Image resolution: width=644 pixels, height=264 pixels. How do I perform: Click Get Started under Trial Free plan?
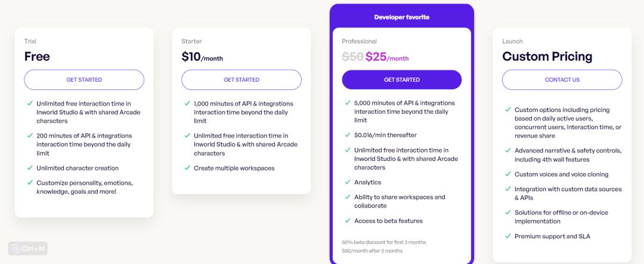tap(84, 80)
